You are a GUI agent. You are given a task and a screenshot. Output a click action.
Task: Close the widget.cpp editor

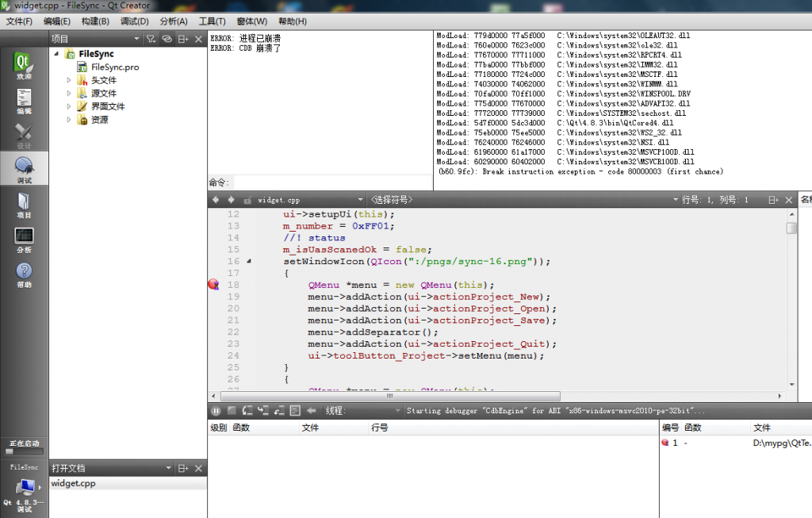tap(789, 200)
